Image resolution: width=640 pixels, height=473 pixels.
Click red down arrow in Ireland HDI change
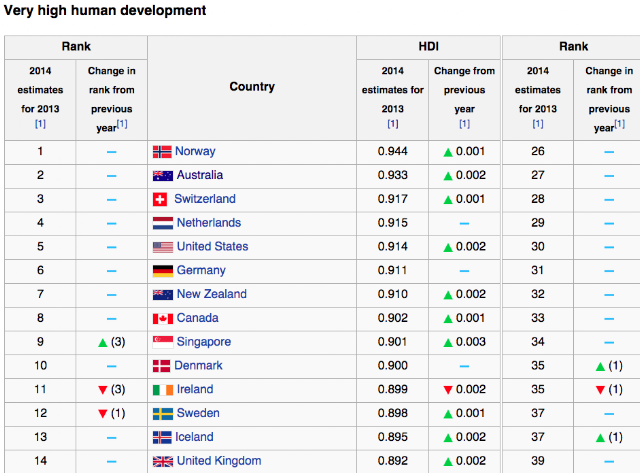coord(448,390)
